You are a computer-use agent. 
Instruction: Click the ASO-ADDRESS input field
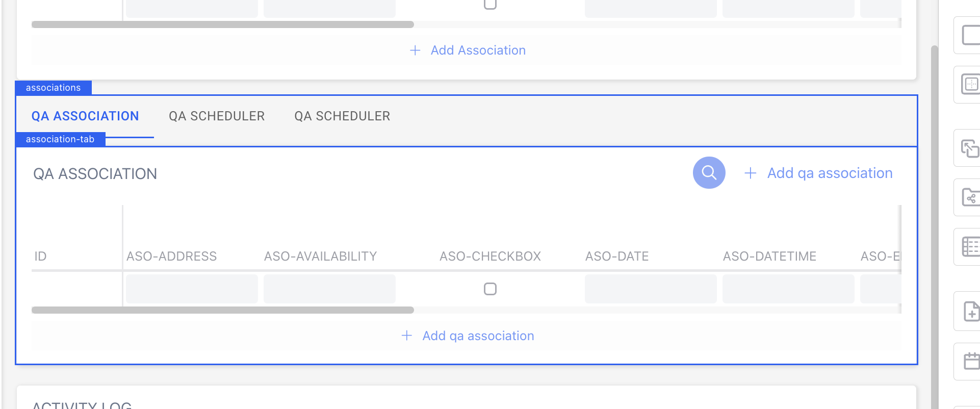pos(192,289)
